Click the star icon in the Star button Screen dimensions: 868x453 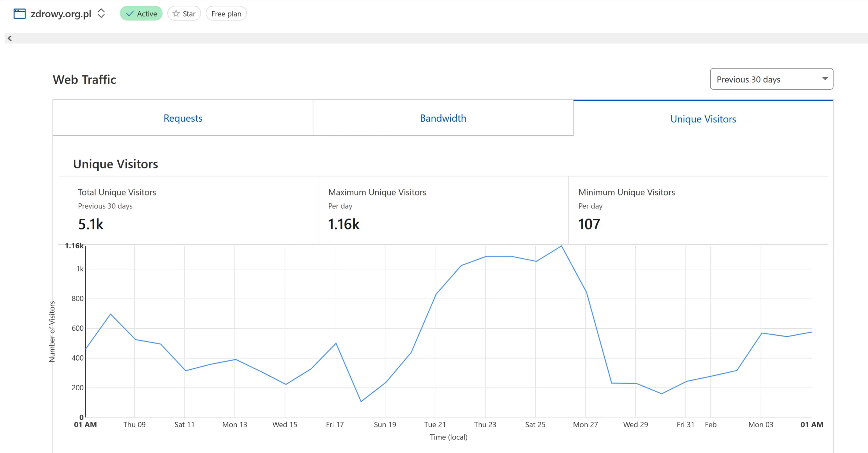coord(176,14)
